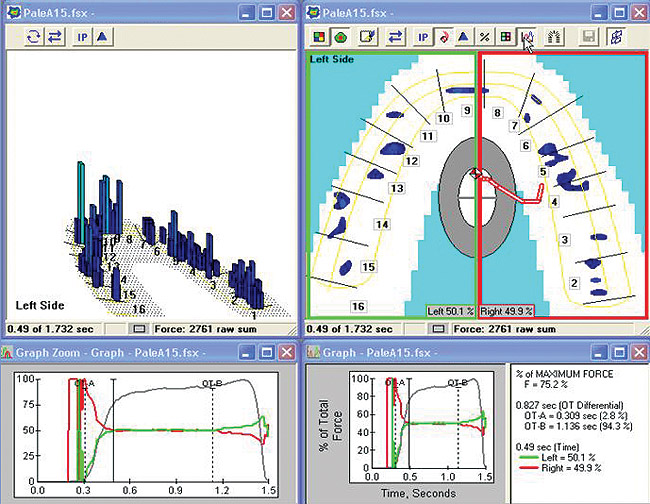Toggle the IP button in the 3D view toolbar
This screenshot has width=650, height=504.
click(x=82, y=38)
